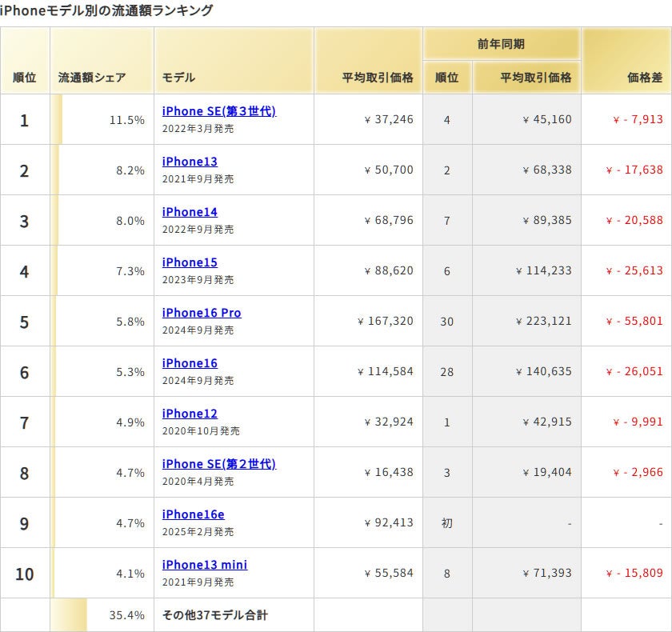Click the ¥ 37,246 average price
The height and width of the screenshot is (632, 672).
(x=389, y=119)
